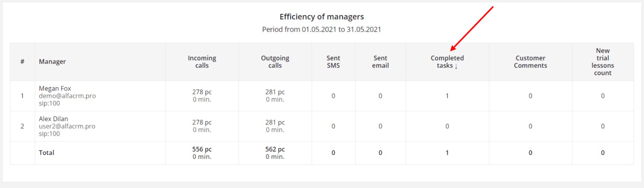Click user2@alfacrm.pro email address
644x188 pixels.
(67, 126)
